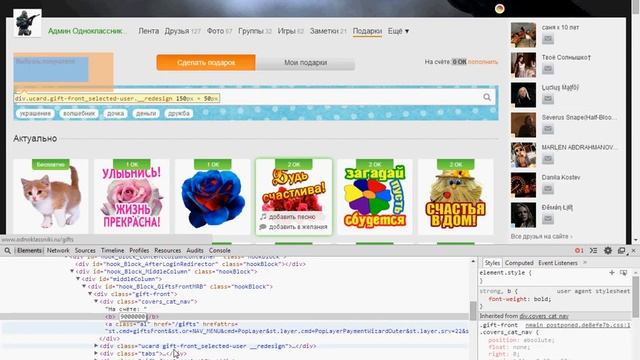Click DevTools dock side icon
Viewport: 640px width, 360px height.
[x=621, y=251]
